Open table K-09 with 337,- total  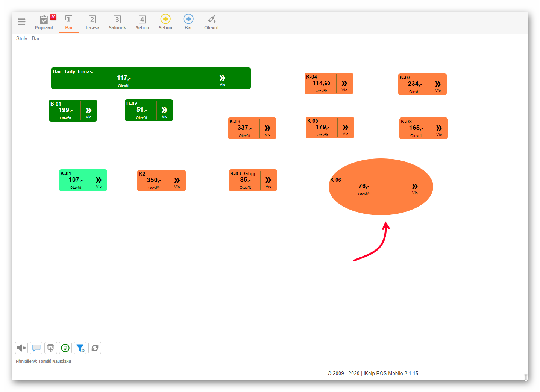click(244, 129)
